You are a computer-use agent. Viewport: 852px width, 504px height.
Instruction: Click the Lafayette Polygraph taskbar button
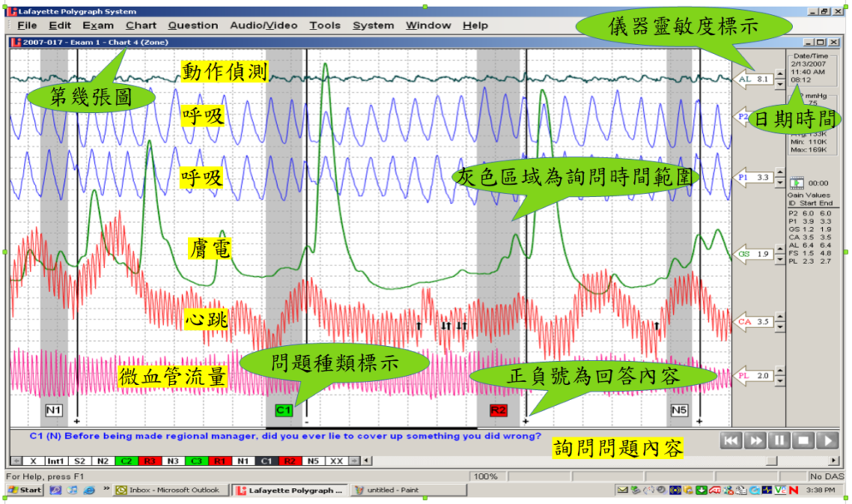point(291,490)
